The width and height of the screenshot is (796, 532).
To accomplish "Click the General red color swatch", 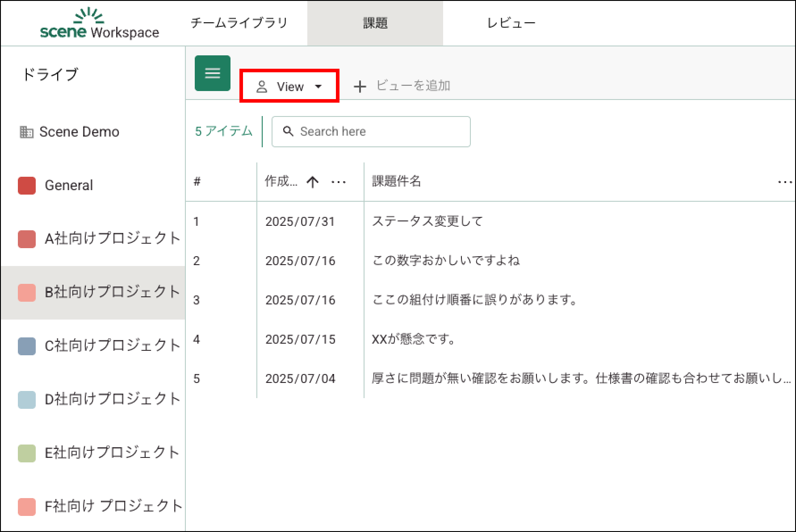I will [x=27, y=186].
